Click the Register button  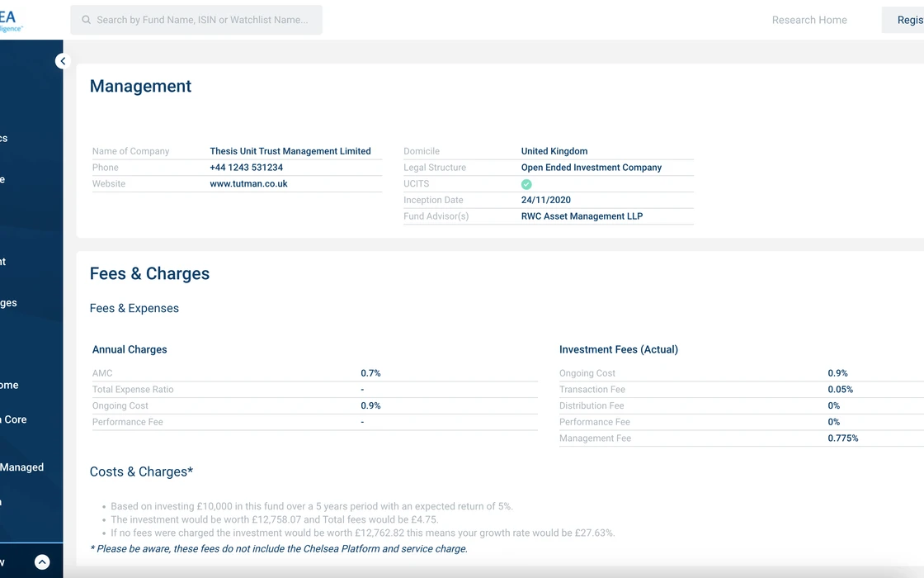(903, 20)
